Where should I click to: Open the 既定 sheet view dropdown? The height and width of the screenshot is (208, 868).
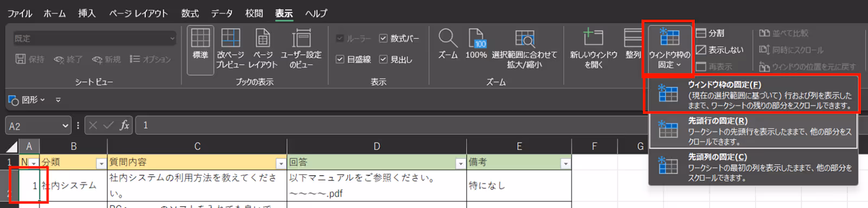(95, 39)
